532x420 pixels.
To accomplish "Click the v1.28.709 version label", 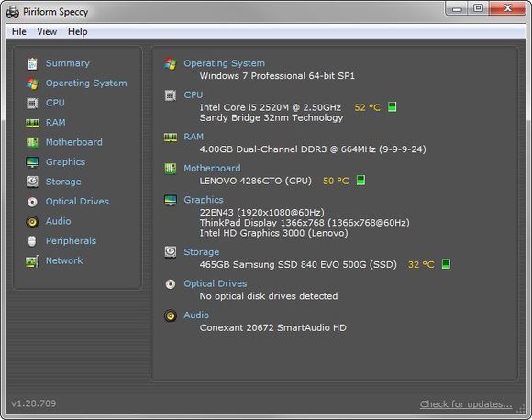I will pyautogui.click(x=34, y=403).
